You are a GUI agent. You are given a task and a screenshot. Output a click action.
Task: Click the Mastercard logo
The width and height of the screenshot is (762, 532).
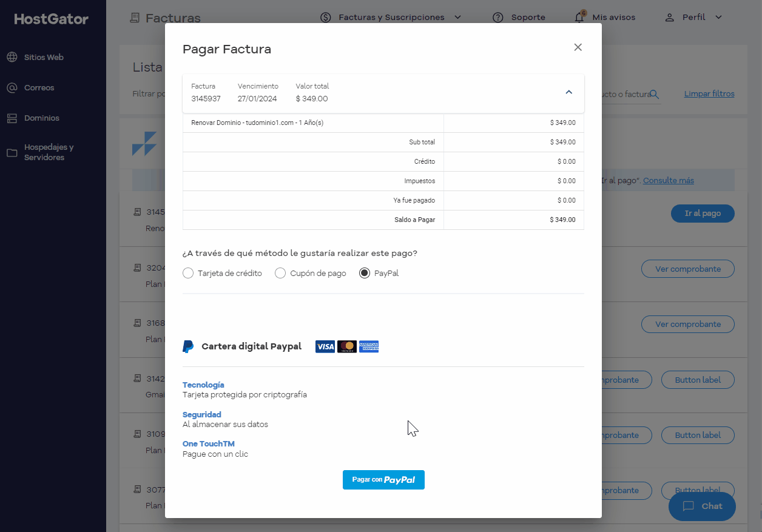(x=347, y=346)
